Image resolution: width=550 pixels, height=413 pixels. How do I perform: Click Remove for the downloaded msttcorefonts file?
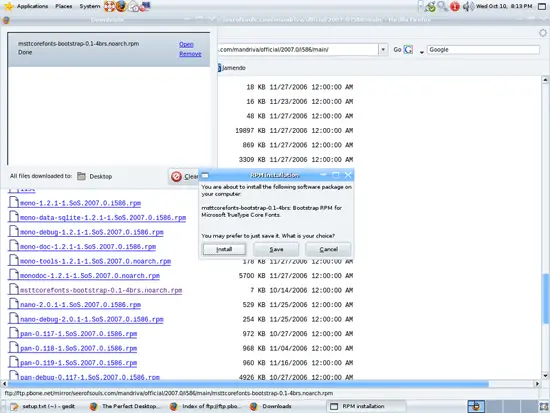click(x=190, y=54)
